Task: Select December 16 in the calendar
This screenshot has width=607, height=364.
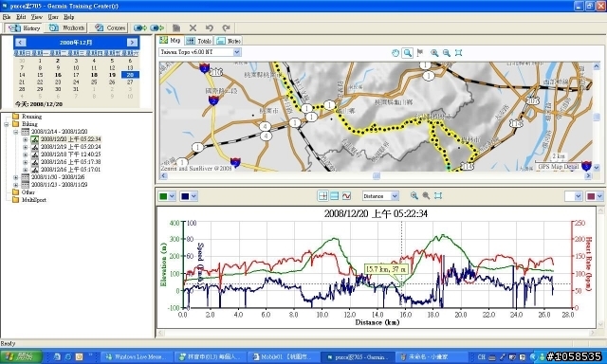Action: pos(58,75)
